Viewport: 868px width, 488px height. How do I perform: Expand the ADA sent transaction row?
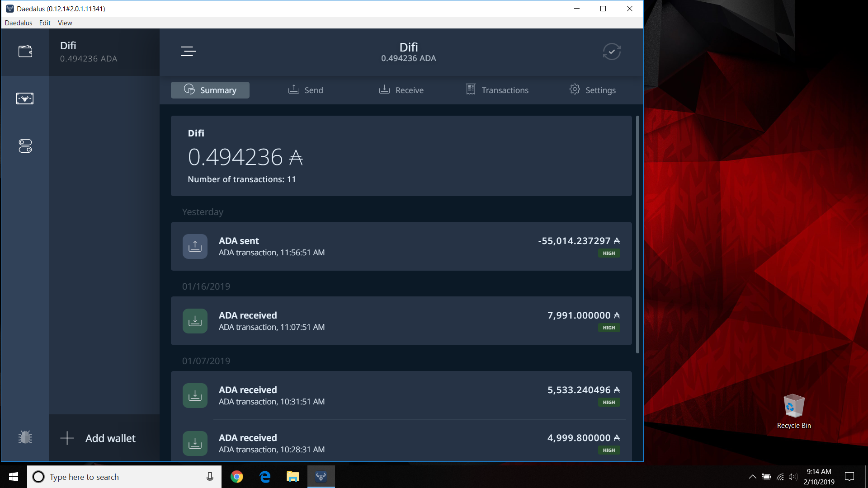click(x=401, y=246)
